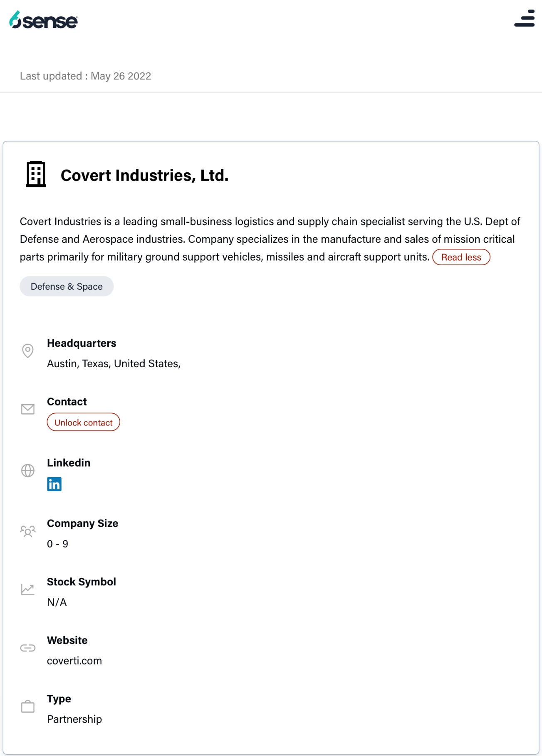This screenshot has height=756, width=542.
Task: Click the briefcase Type icon
Action: coord(28,706)
